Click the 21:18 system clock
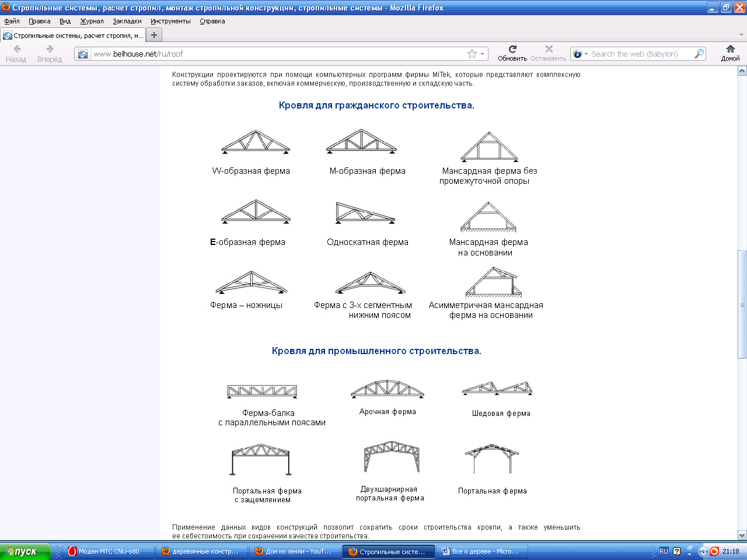747x560 pixels. [x=731, y=551]
